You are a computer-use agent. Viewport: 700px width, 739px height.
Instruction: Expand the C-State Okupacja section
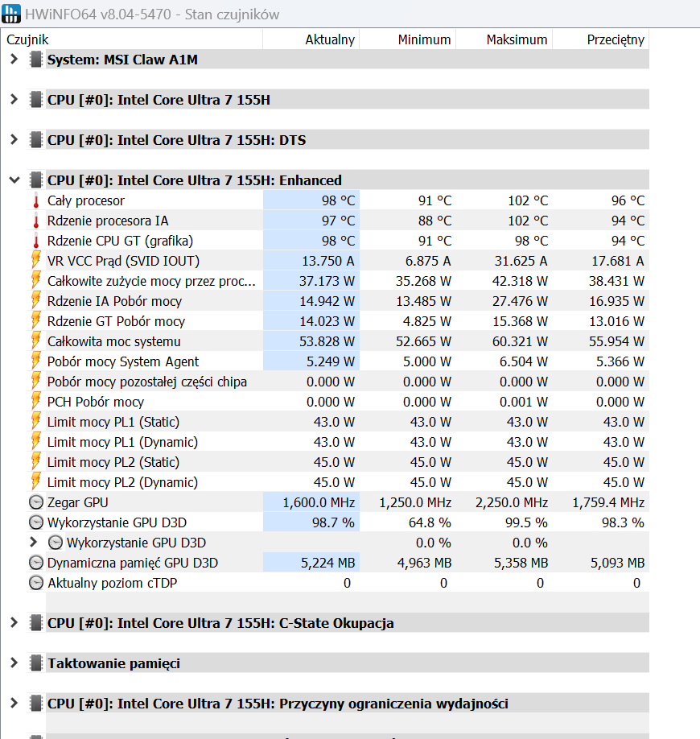14,623
